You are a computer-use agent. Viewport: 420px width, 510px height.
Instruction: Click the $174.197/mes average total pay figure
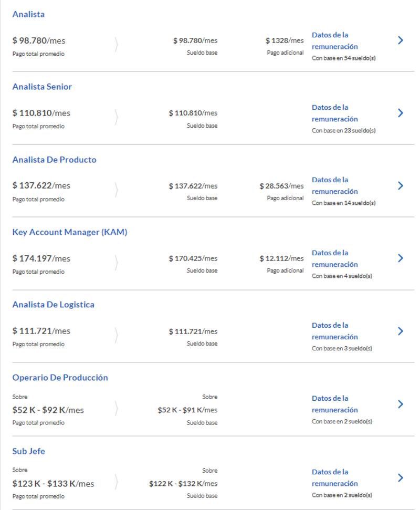(x=41, y=258)
